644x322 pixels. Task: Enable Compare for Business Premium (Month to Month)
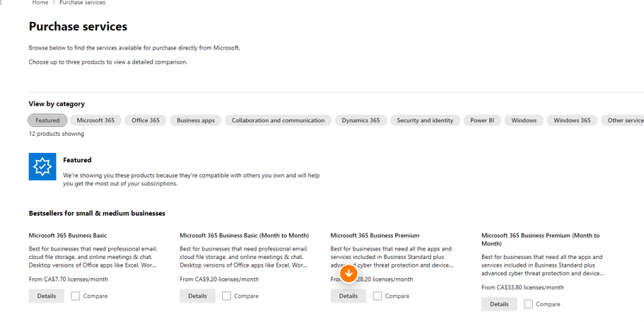(529, 304)
